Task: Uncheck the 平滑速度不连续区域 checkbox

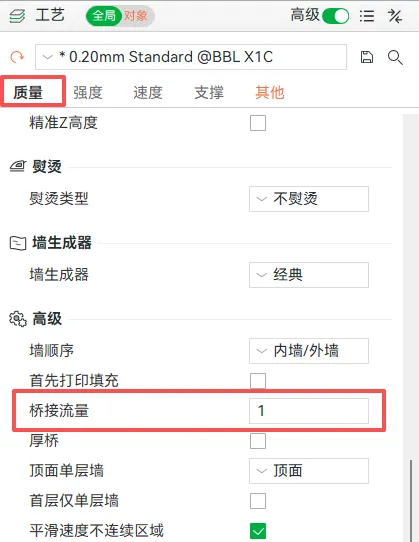Action: [x=258, y=530]
